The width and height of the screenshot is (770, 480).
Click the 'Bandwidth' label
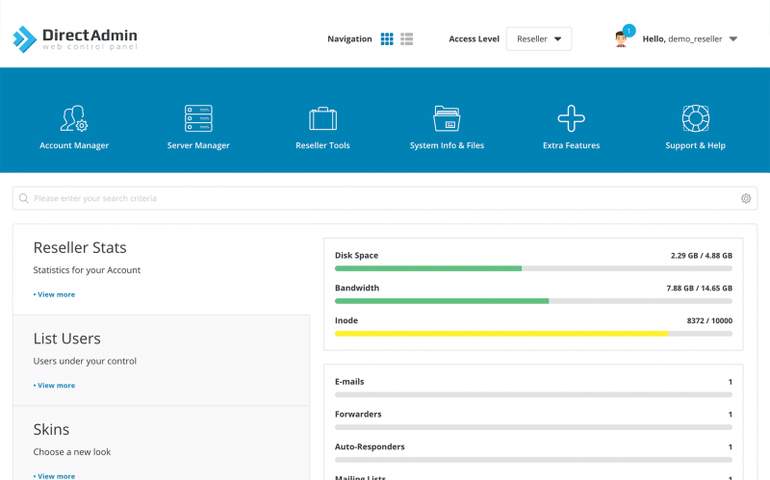[x=357, y=288]
